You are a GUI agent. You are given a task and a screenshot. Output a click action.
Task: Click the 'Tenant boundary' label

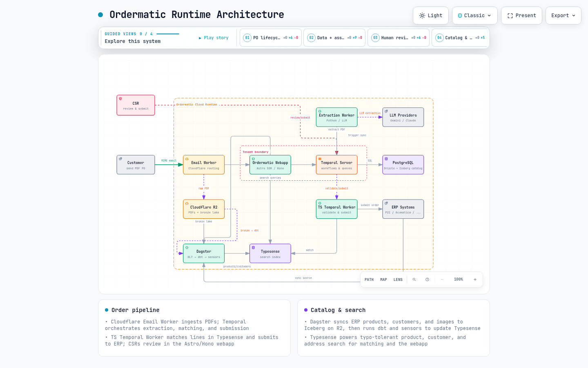256,152
